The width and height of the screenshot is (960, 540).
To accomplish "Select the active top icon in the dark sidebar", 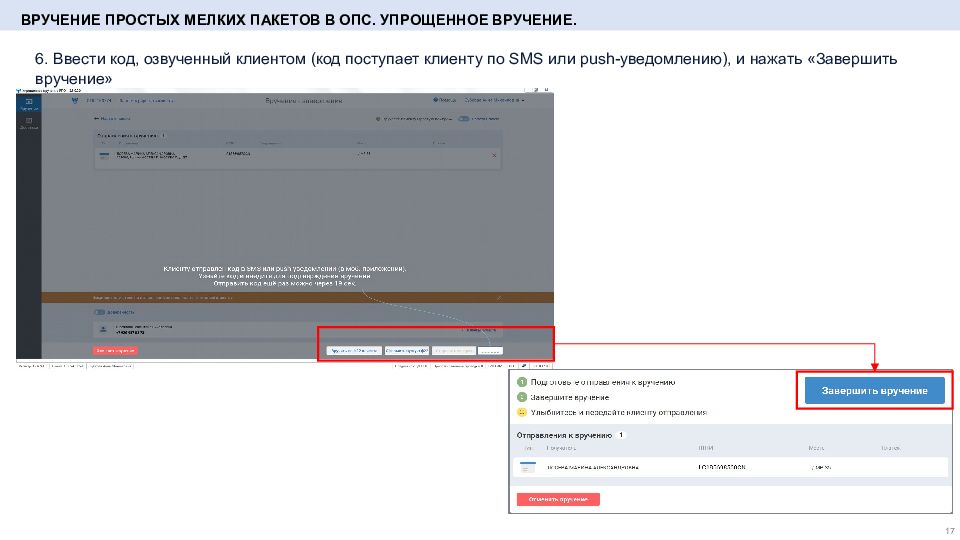I will pyautogui.click(x=29, y=104).
